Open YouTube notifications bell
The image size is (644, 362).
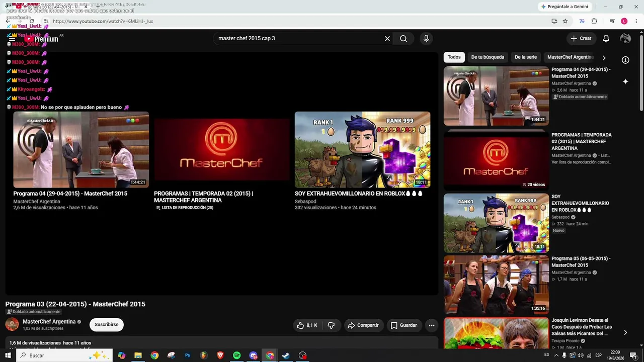point(606,39)
